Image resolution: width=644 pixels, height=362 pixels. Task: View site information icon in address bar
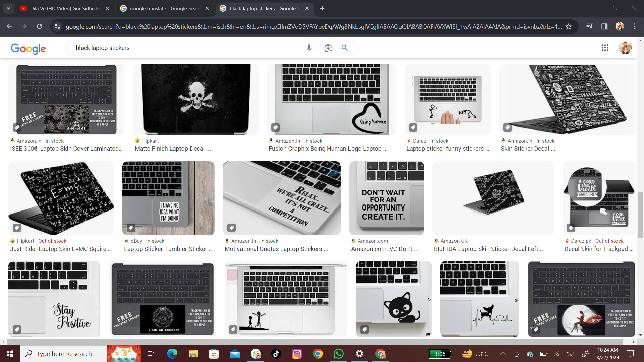tap(57, 26)
